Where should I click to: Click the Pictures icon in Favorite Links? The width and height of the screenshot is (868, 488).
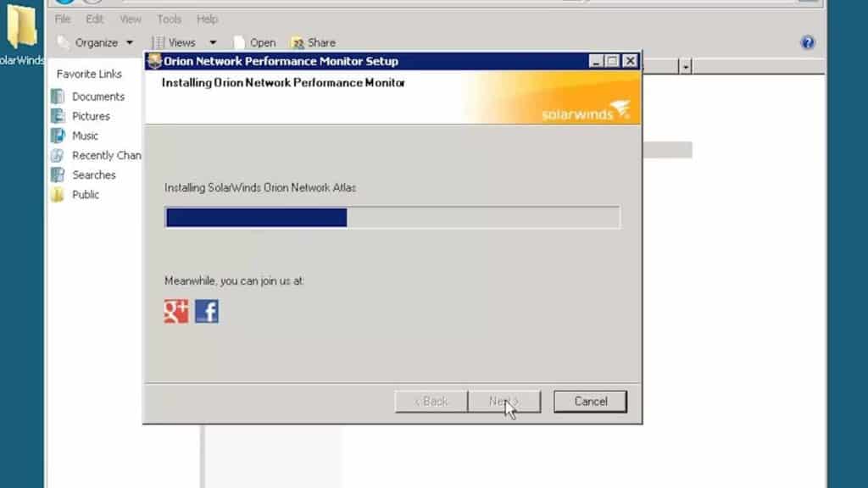click(x=58, y=116)
